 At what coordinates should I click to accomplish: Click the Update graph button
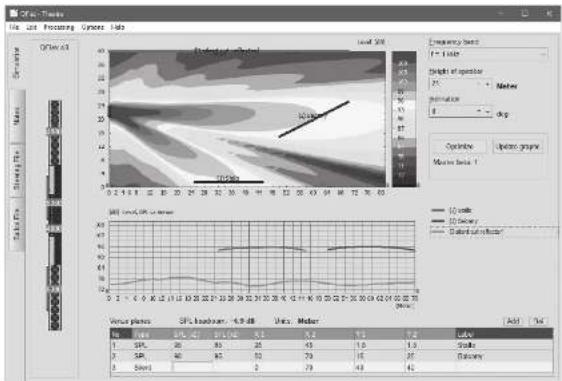click(518, 146)
